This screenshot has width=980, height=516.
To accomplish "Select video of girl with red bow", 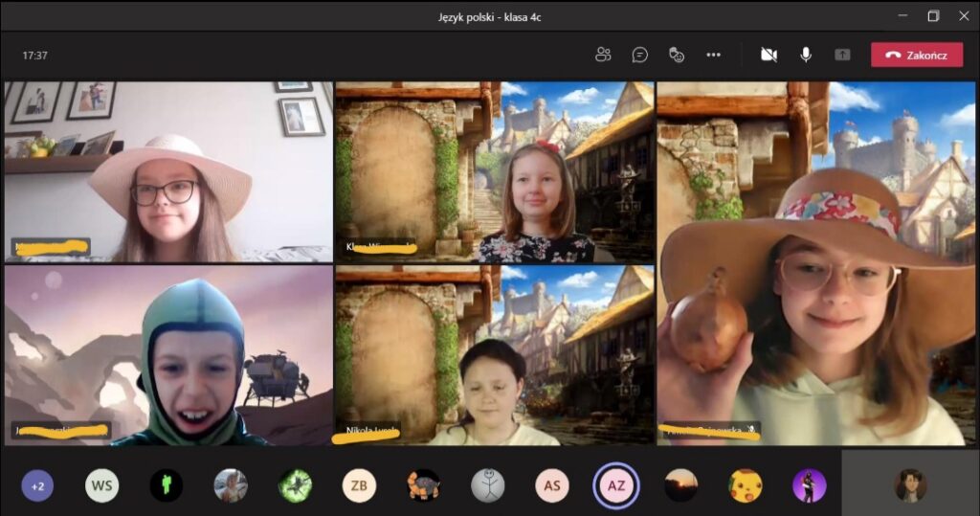I will pyautogui.click(x=495, y=172).
